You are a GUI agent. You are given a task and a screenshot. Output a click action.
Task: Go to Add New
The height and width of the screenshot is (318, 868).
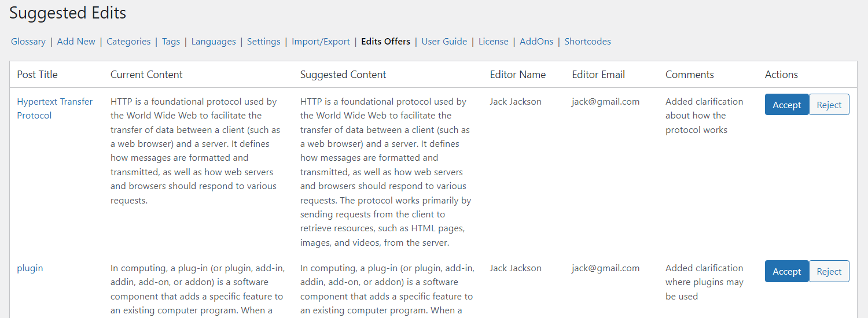coord(76,42)
